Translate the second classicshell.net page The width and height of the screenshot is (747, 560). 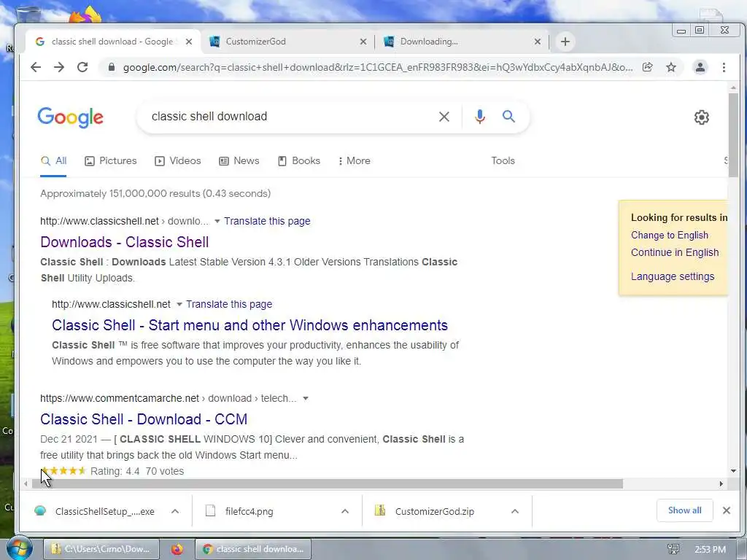228,304
